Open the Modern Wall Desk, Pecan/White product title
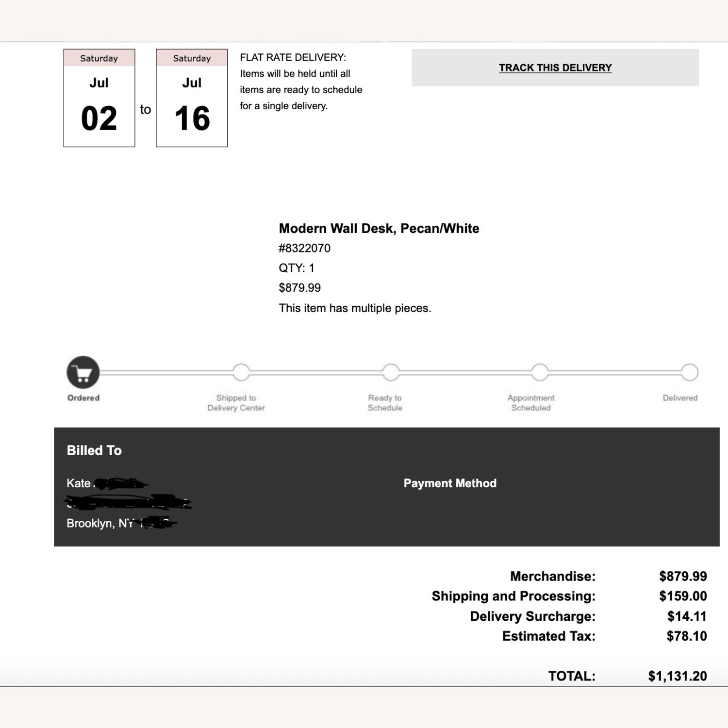 coord(379,229)
